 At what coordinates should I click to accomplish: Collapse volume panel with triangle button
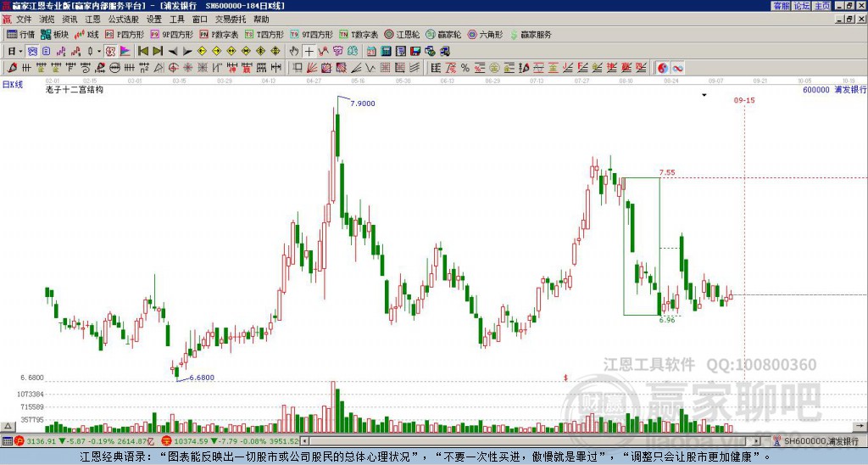(x=7, y=426)
